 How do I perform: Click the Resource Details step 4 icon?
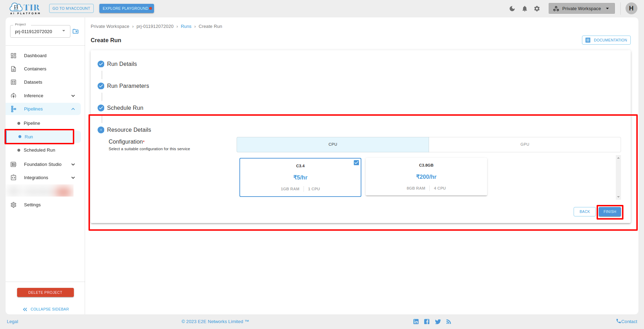(101, 130)
